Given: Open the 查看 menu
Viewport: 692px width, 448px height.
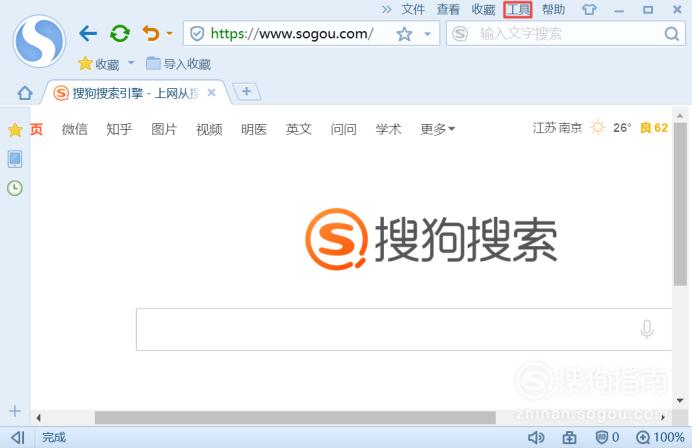Looking at the screenshot, I should click(x=448, y=9).
